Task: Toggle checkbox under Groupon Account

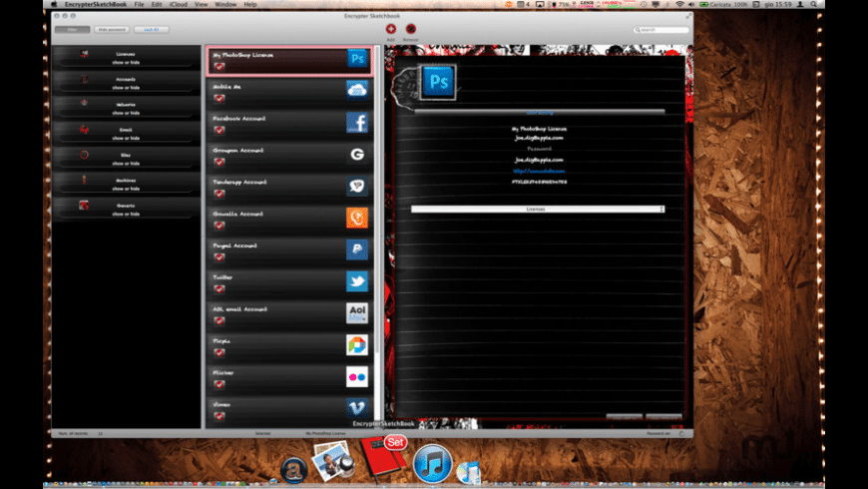Action: (219, 162)
